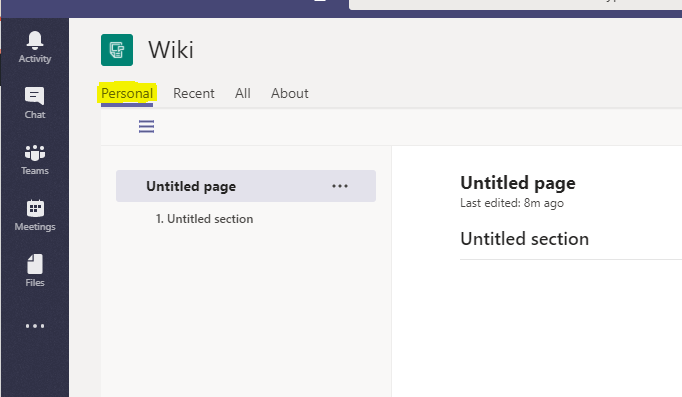Jump to 1. Untitled section
The image size is (682, 397).
(204, 219)
